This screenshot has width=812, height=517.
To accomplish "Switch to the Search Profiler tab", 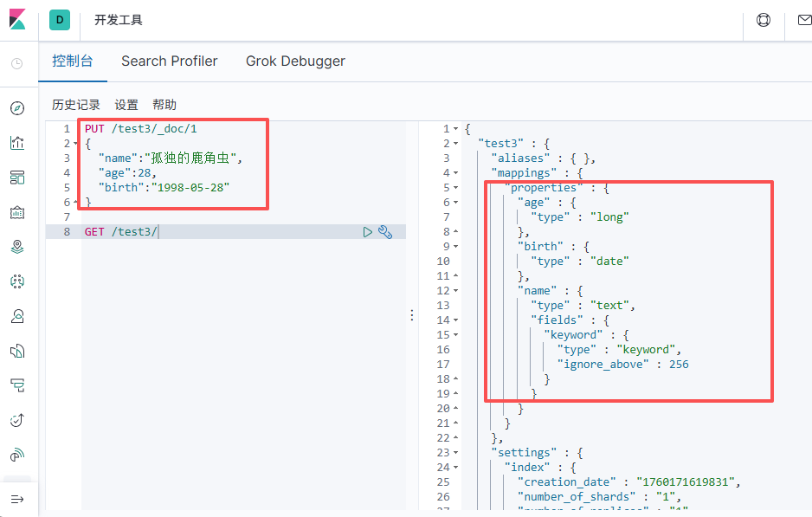I will [x=170, y=61].
